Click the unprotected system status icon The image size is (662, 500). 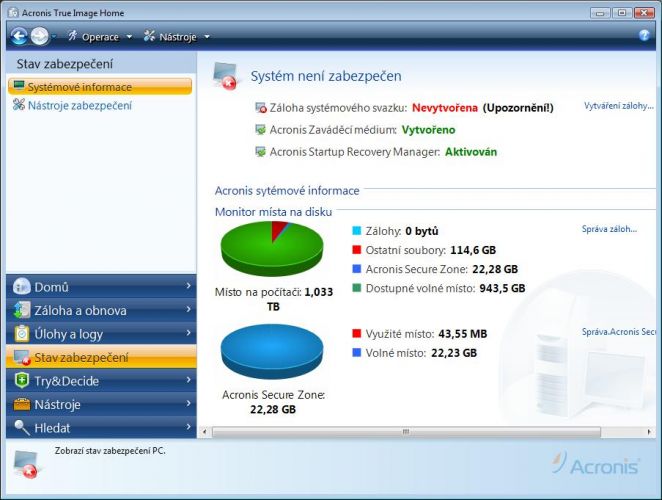pos(226,76)
